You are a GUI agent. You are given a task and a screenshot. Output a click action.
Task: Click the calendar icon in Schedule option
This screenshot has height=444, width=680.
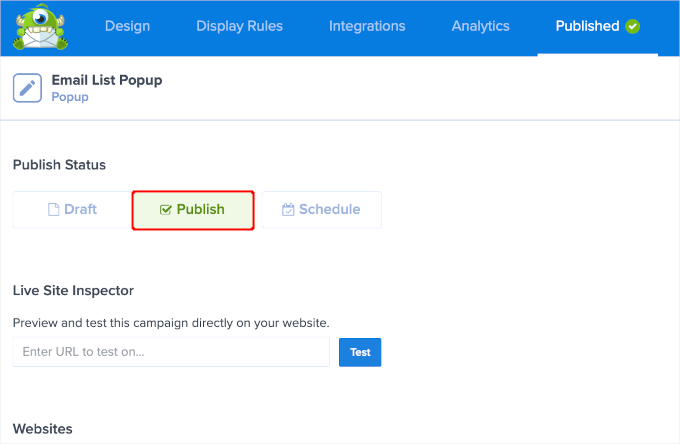pos(288,210)
